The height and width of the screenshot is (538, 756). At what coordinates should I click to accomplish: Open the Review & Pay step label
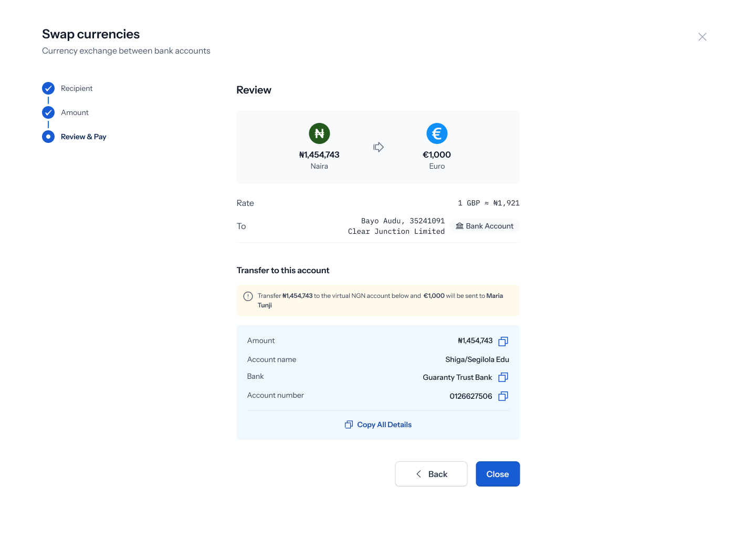(x=83, y=137)
